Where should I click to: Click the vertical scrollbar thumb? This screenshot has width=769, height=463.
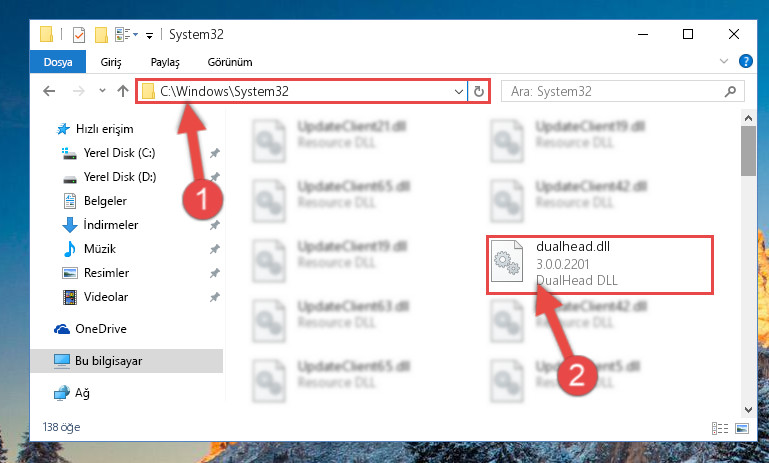748,151
